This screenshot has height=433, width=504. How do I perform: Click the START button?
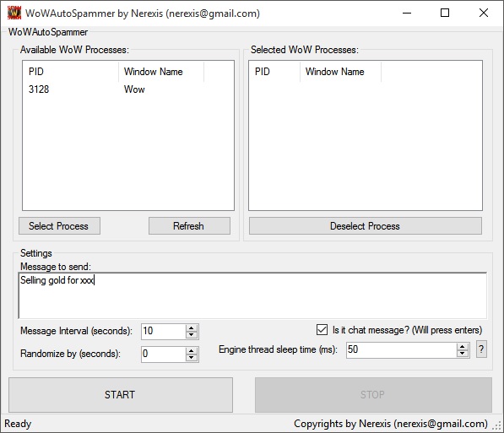tap(121, 395)
